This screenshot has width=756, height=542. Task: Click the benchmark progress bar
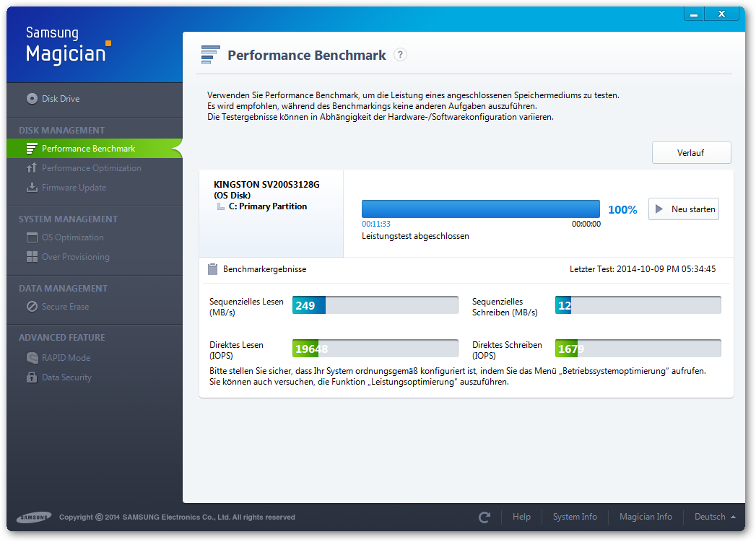click(x=481, y=209)
